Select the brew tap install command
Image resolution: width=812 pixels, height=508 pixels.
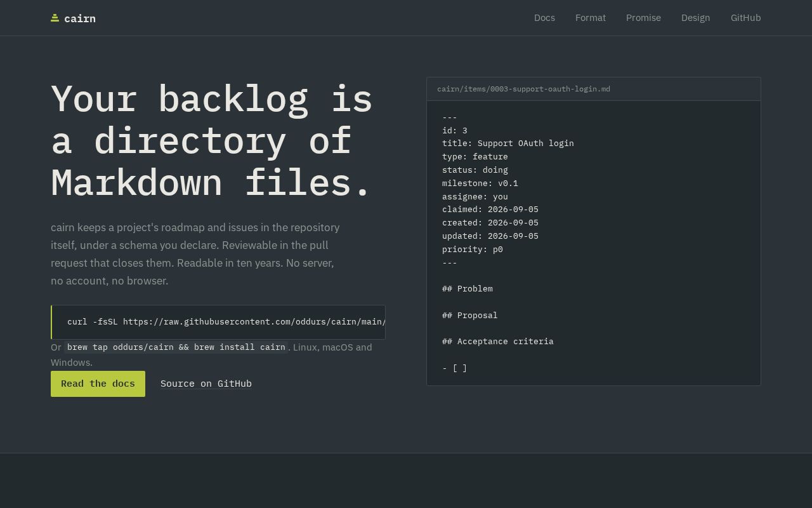tap(176, 347)
